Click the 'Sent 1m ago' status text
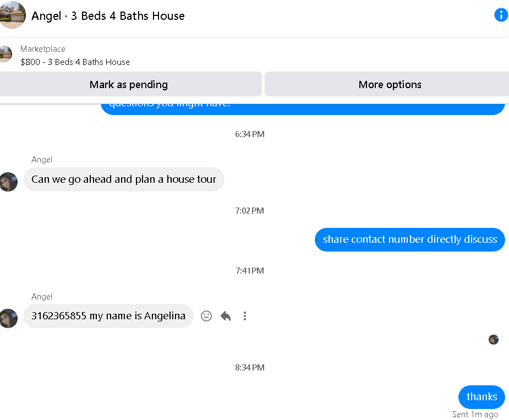 click(475, 414)
